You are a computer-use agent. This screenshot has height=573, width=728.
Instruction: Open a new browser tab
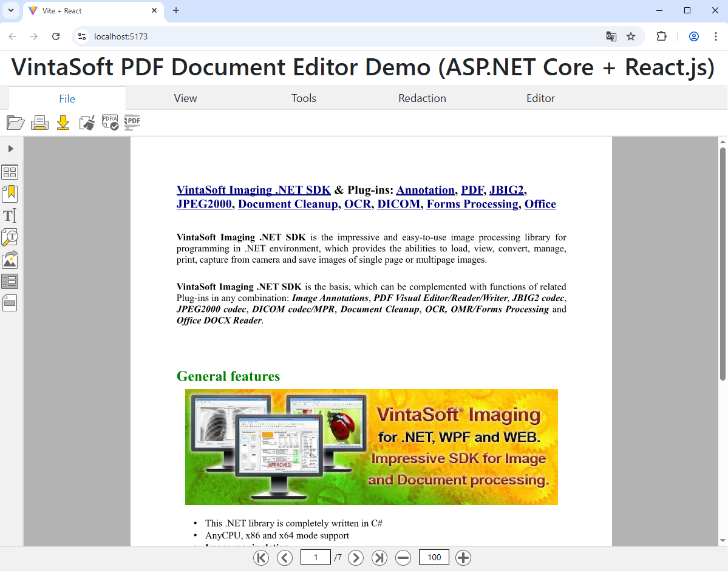[176, 11]
